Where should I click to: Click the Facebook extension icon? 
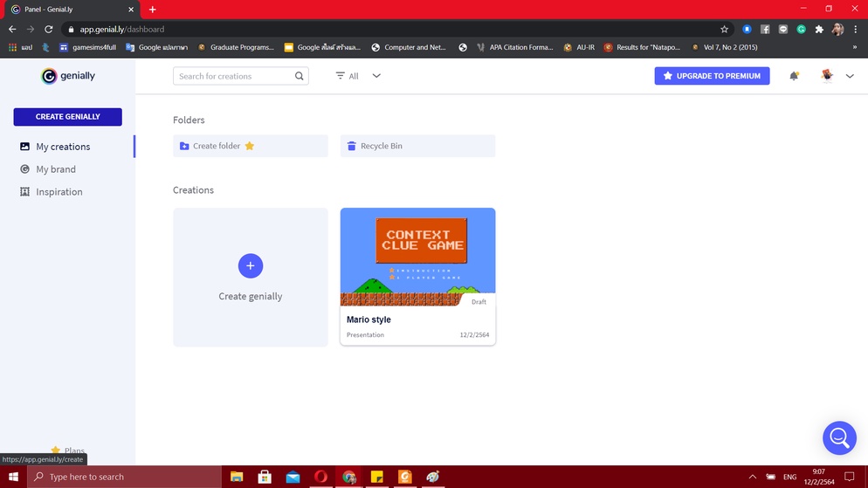click(765, 30)
